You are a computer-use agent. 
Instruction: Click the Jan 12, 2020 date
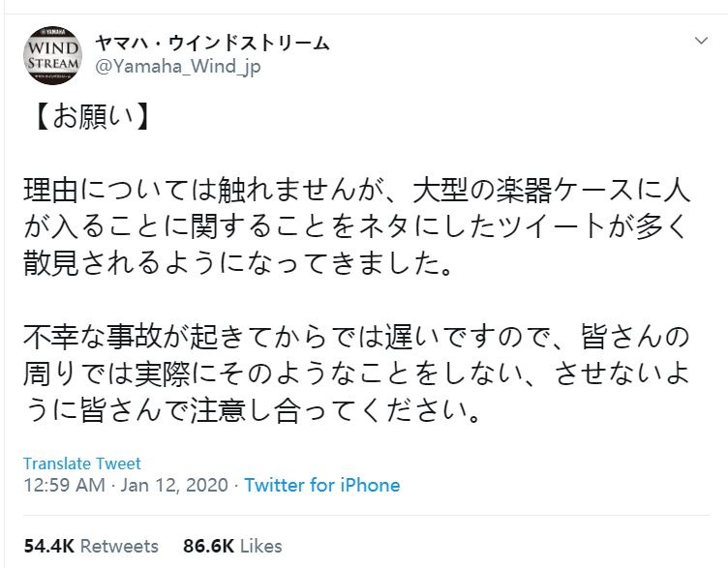click(176, 485)
